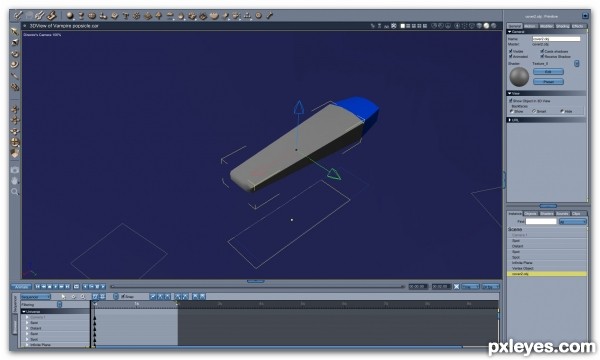Click the Find input field
The width and height of the screenshot is (600, 360).
click(541, 222)
